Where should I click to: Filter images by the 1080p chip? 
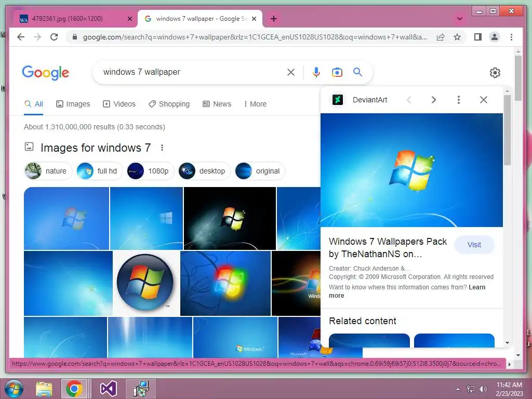[x=150, y=171]
